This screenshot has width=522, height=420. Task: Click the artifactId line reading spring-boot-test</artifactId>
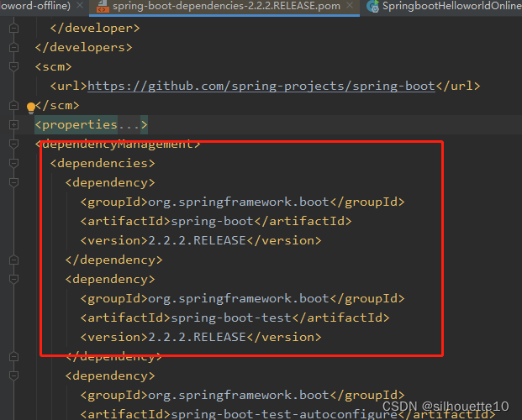tap(235, 318)
